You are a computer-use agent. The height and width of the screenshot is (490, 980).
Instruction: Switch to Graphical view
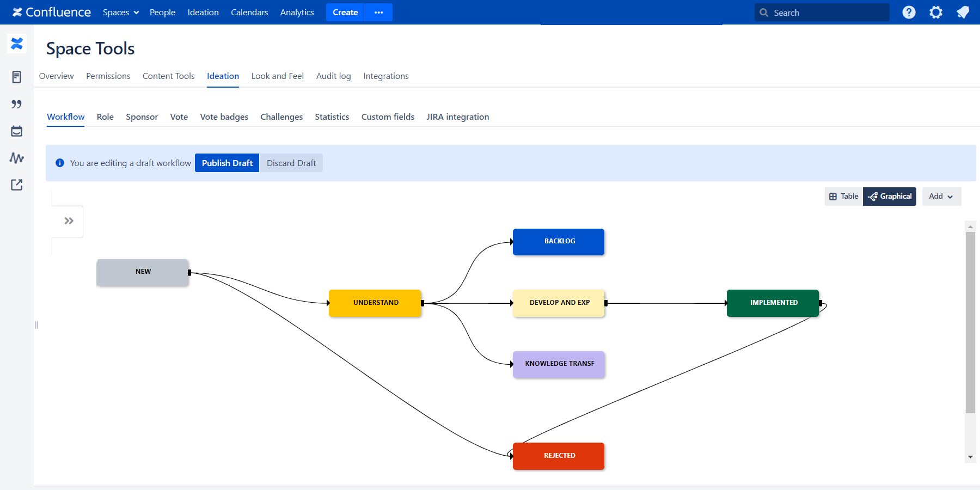(890, 196)
